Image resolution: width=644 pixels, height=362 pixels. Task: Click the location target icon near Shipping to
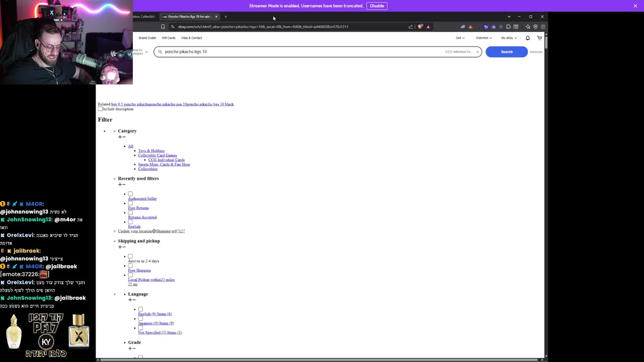tap(154, 231)
